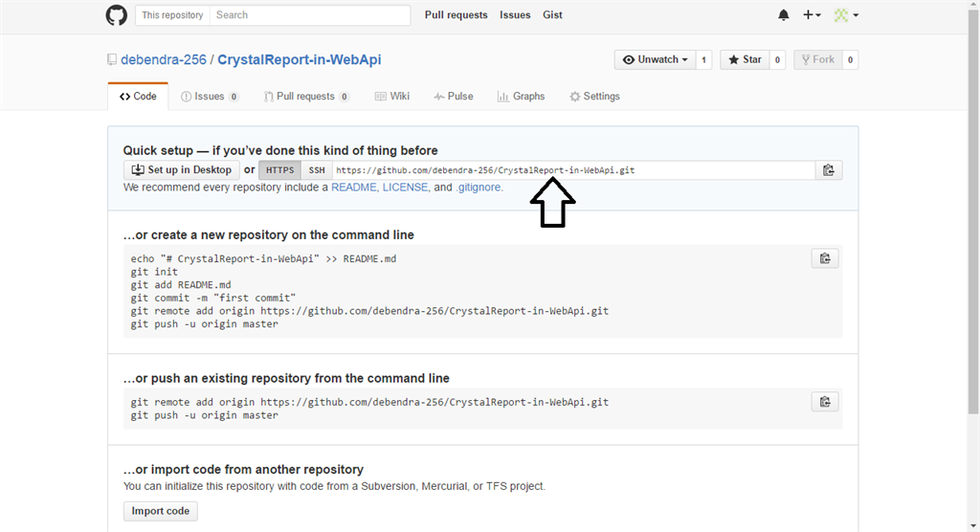980x532 pixels.
Task: Copy the new repository command block
Action: click(825, 258)
